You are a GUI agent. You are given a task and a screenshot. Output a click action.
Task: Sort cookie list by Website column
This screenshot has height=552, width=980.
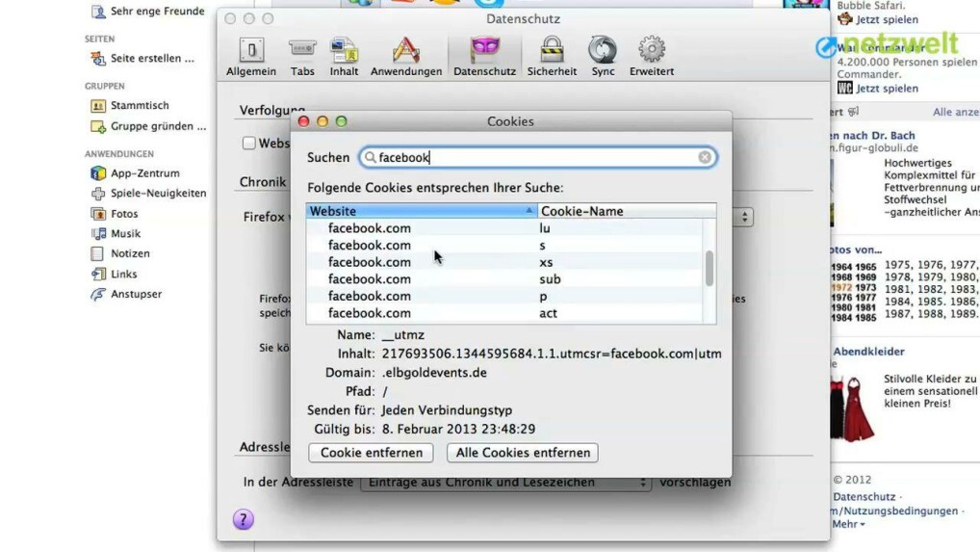pos(422,211)
